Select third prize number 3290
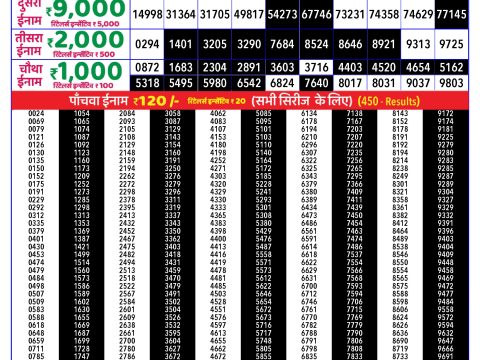This screenshot has width=480, height=360. 249,44
